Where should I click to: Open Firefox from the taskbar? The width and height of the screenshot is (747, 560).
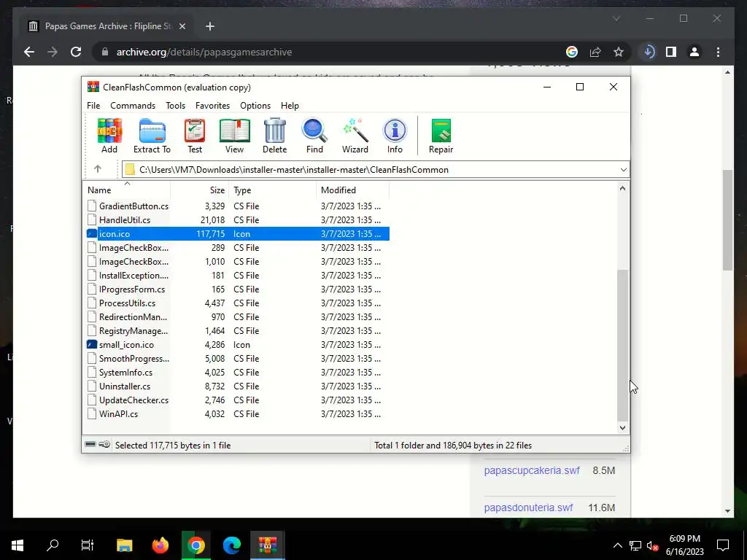tap(160, 545)
